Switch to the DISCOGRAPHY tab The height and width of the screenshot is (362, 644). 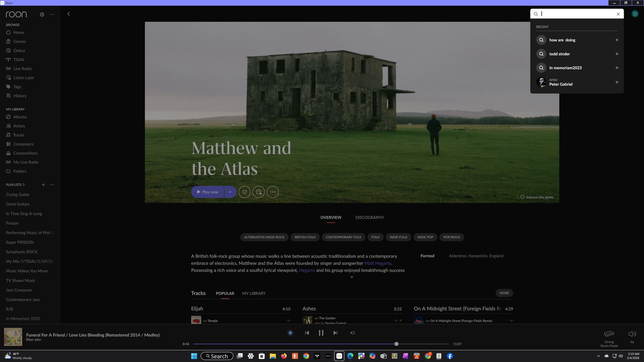[x=370, y=218]
